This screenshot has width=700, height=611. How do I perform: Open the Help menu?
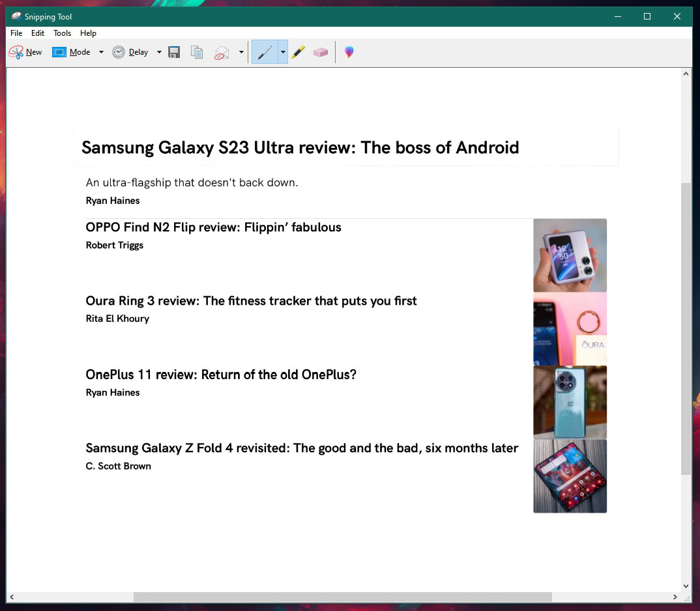pyautogui.click(x=88, y=33)
